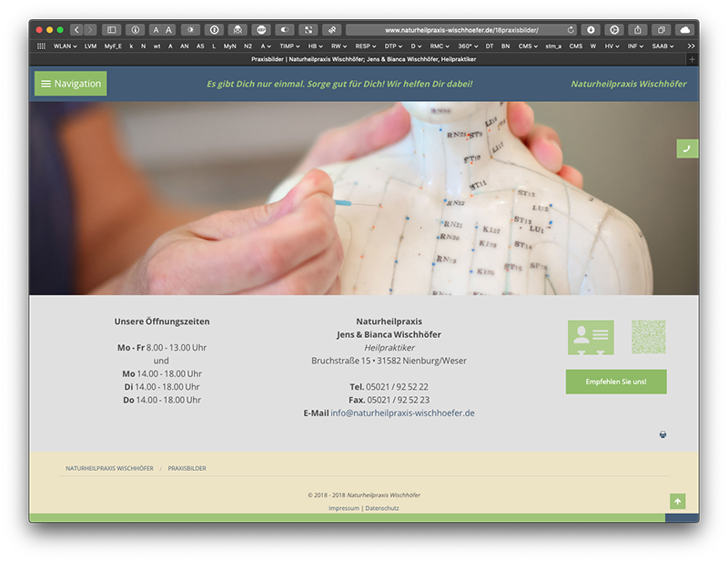Image resolution: width=728 pixels, height=561 pixels.
Task: Click the printer icon in footer
Action: [663, 434]
